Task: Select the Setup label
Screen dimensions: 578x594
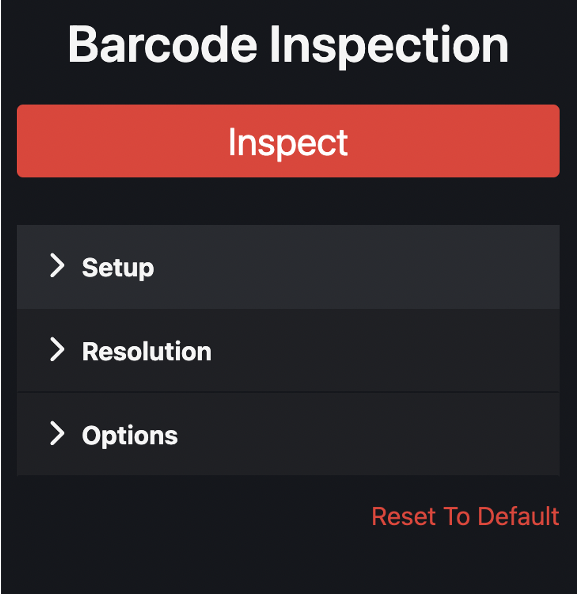Action: tap(118, 268)
